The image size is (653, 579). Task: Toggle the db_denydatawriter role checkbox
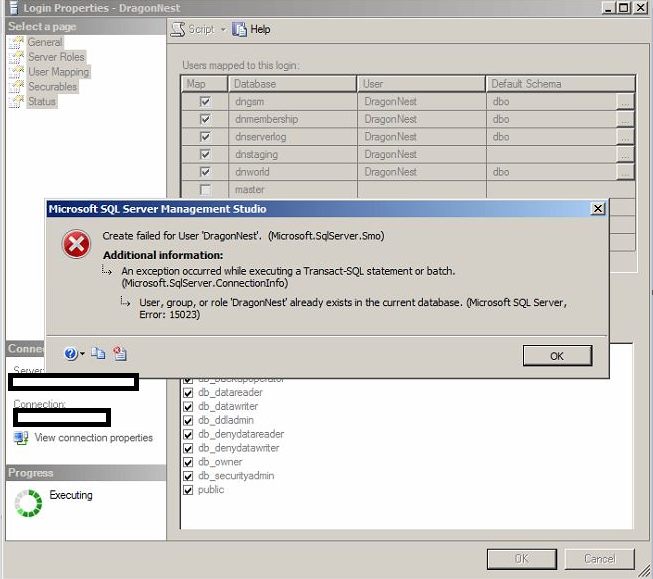[x=188, y=448]
